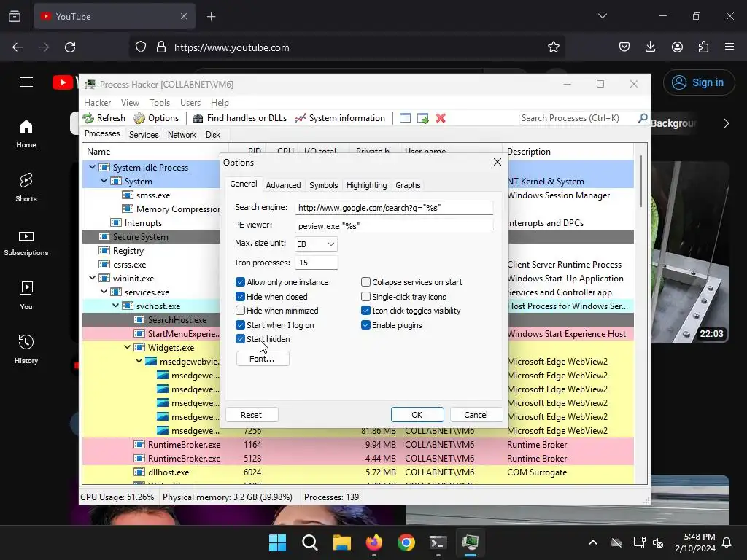Screen dimensions: 747x560
Task: Uncheck Start when I log on
Action: click(240, 324)
